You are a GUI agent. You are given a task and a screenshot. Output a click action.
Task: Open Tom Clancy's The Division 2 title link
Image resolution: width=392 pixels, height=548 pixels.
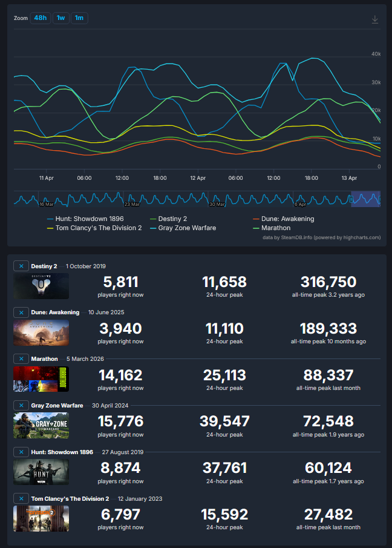70,499
